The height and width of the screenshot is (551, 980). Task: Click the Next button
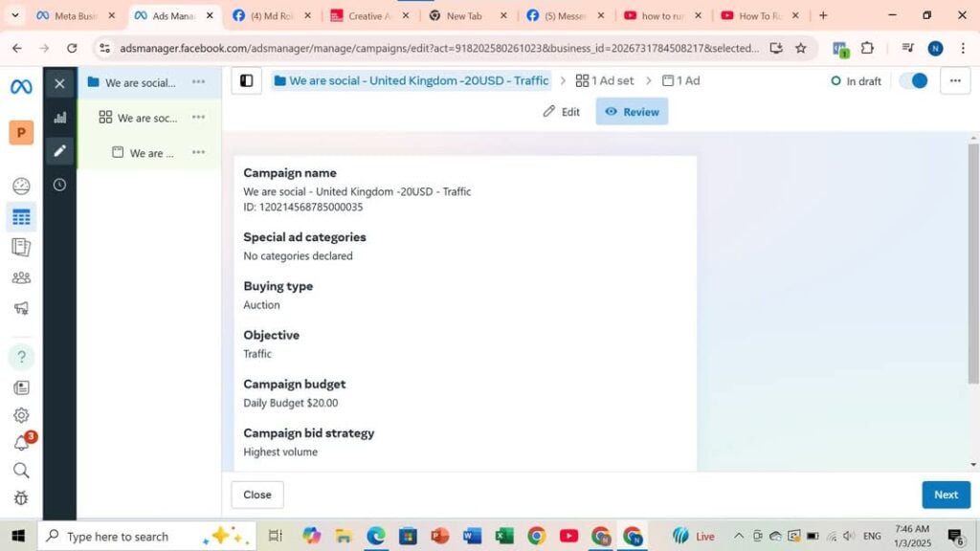[946, 495]
